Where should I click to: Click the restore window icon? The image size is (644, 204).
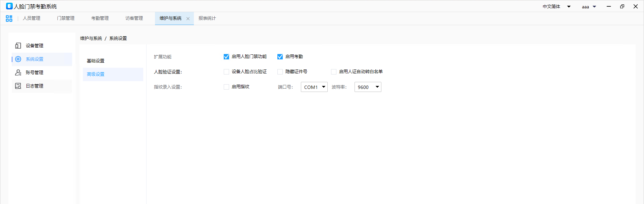[622, 6]
